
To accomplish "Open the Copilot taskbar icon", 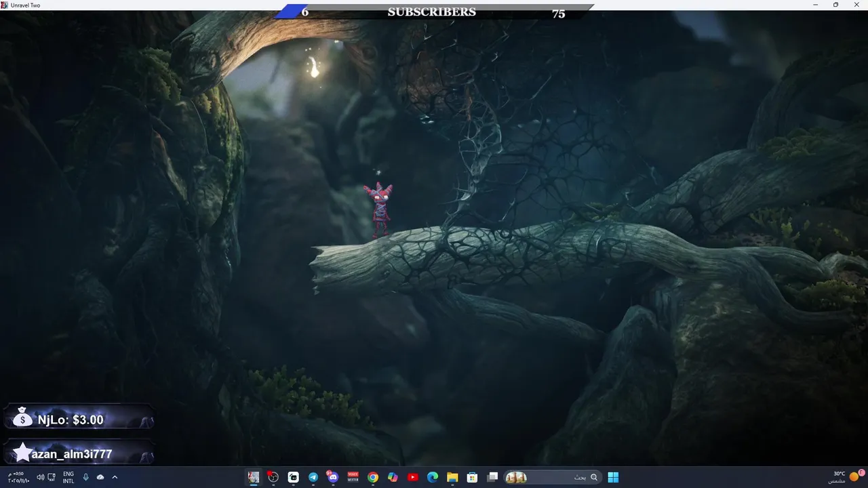I will pyautogui.click(x=393, y=477).
